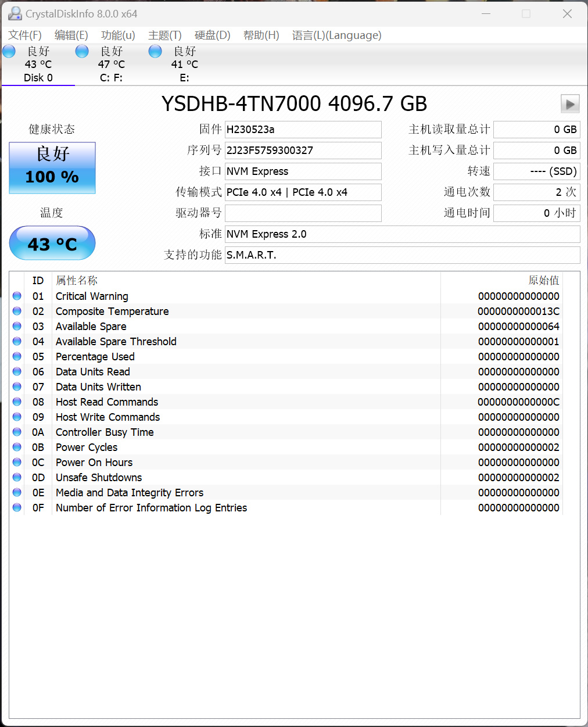Select the Host Read Commands attribute name

coord(107,402)
